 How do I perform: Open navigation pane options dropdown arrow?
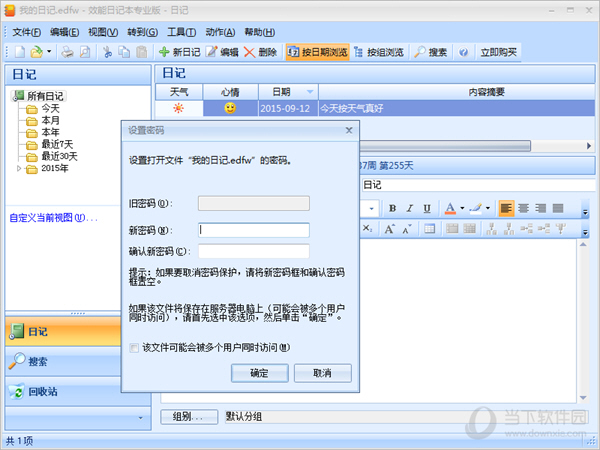click(x=140, y=418)
